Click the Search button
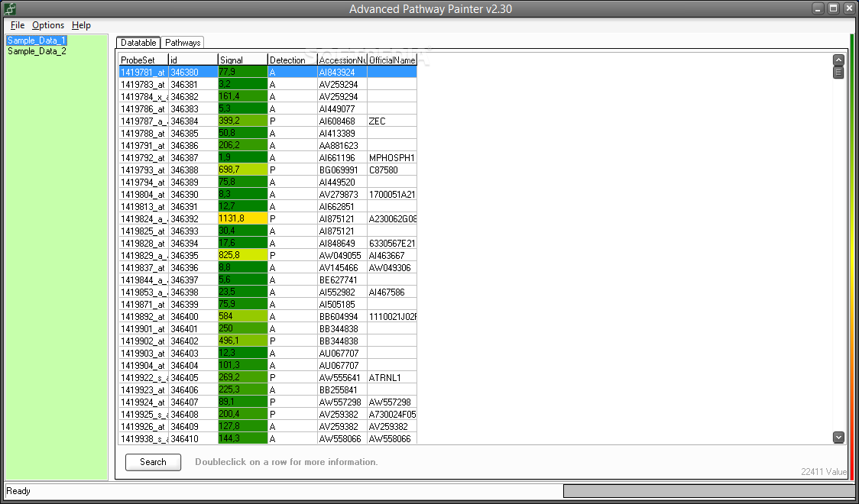The image size is (859, 504). (153, 462)
